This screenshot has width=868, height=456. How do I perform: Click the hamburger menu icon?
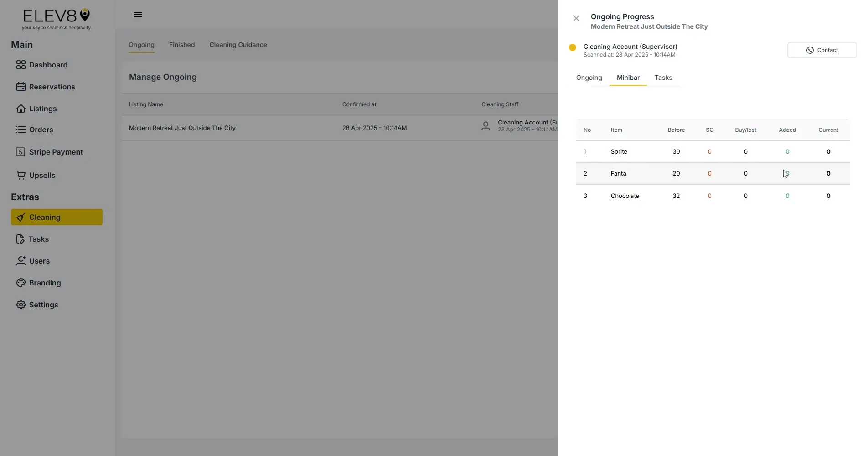(138, 15)
